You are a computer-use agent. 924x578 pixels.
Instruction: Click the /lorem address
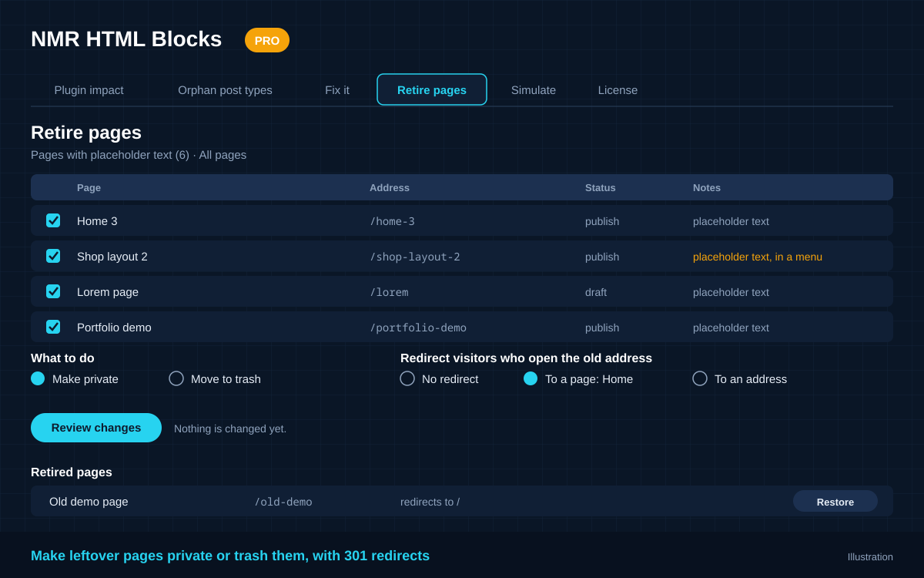tap(389, 292)
